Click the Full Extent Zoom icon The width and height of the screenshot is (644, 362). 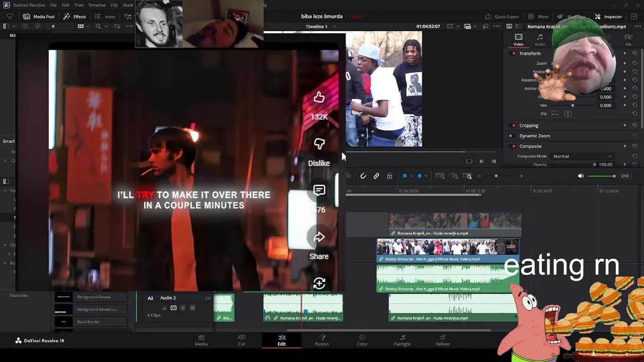440,176
